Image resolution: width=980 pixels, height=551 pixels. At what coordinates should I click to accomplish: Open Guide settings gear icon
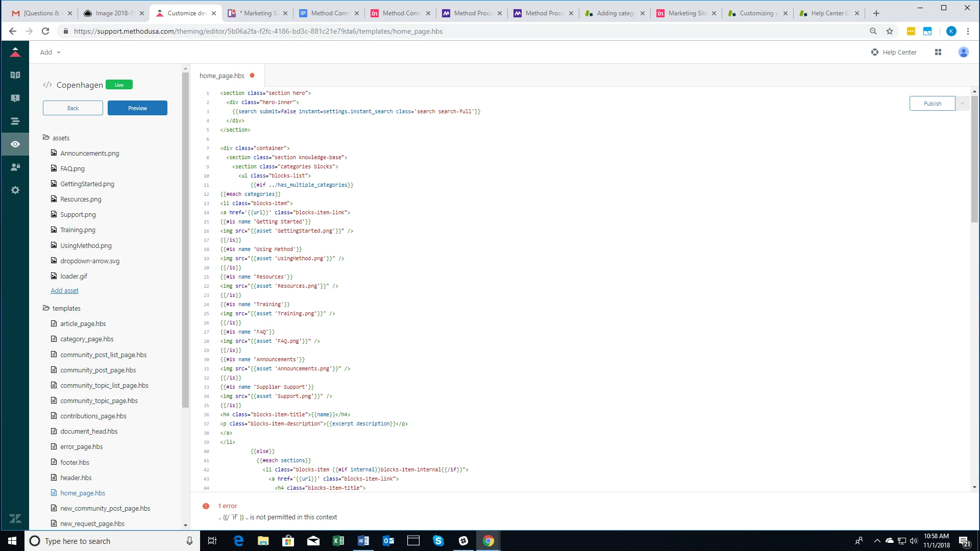pos(15,190)
